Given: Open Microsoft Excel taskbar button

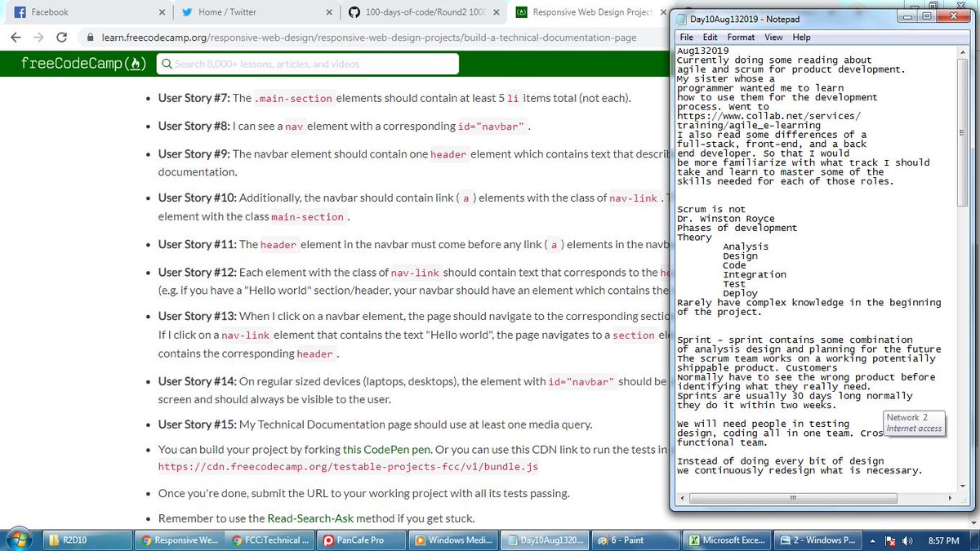Looking at the screenshot, I should tap(727, 540).
